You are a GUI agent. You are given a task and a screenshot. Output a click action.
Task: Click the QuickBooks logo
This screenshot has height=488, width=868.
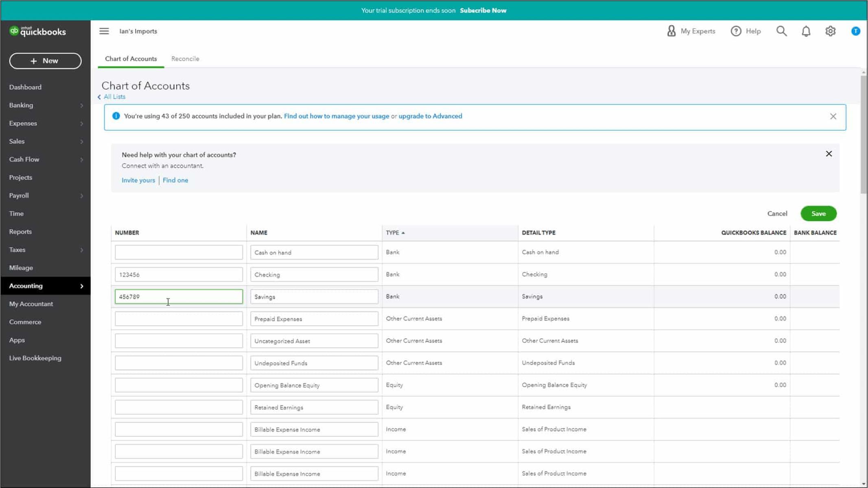(38, 31)
